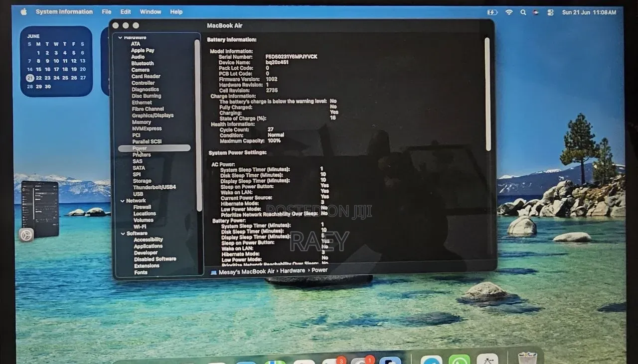The image size is (638, 364).
Task: Select NVMExpress in the sidebar
Action: (147, 128)
